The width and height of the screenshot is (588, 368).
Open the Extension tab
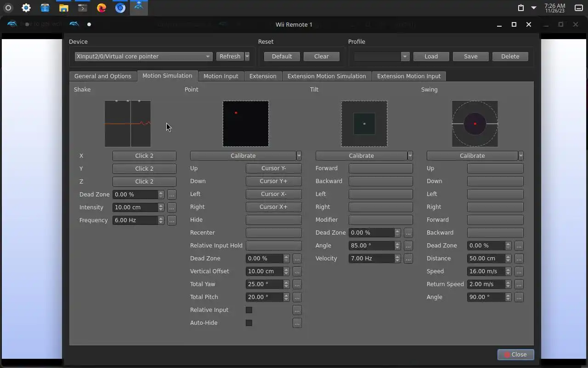pos(263,76)
